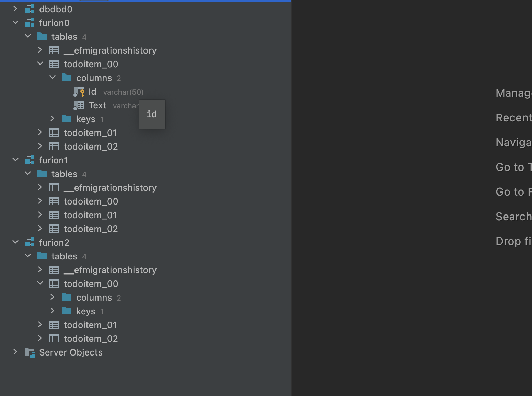Expand todoitem_00 in furion1
The image size is (532, 396).
click(x=40, y=201)
